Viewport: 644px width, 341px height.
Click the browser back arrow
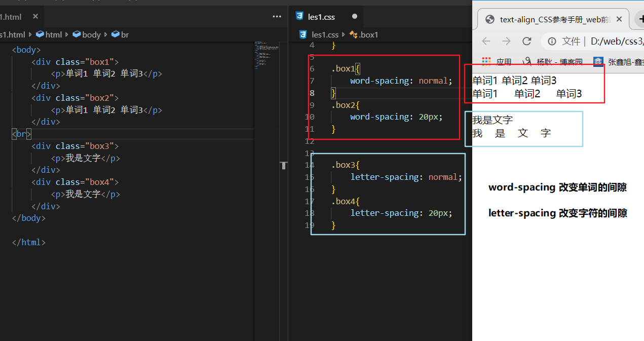click(486, 41)
